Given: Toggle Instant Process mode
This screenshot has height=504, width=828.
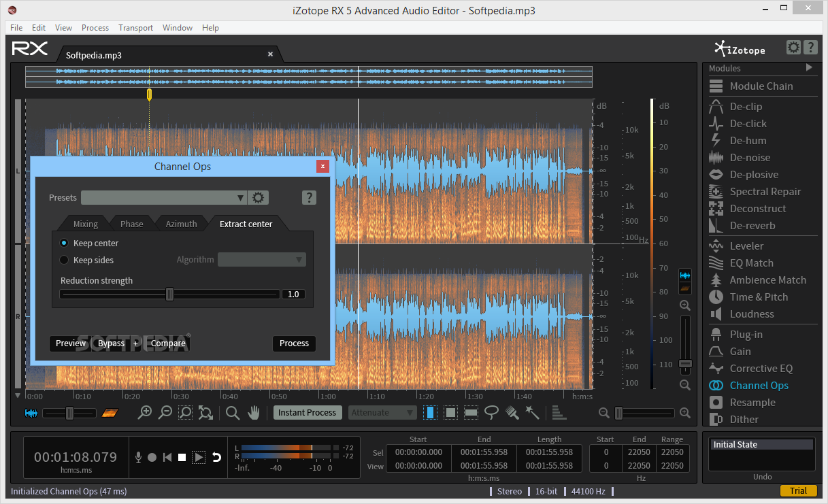Looking at the screenshot, I should 308,412.
